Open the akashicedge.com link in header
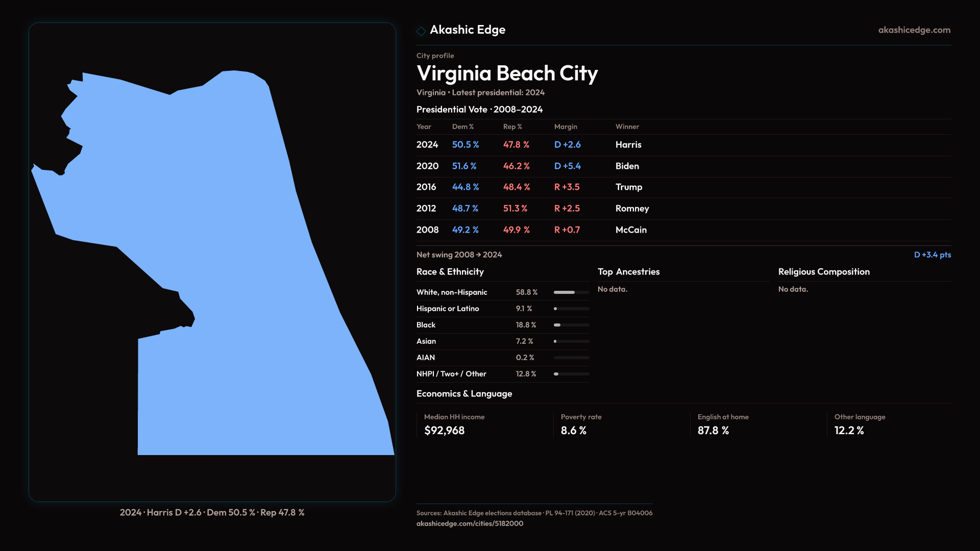 (914, 30)
